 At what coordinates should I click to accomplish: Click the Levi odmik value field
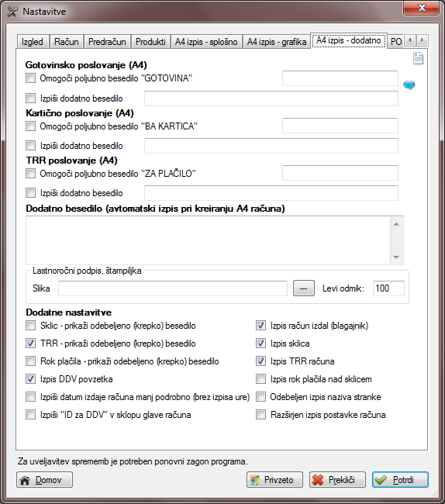click(388, 288)
